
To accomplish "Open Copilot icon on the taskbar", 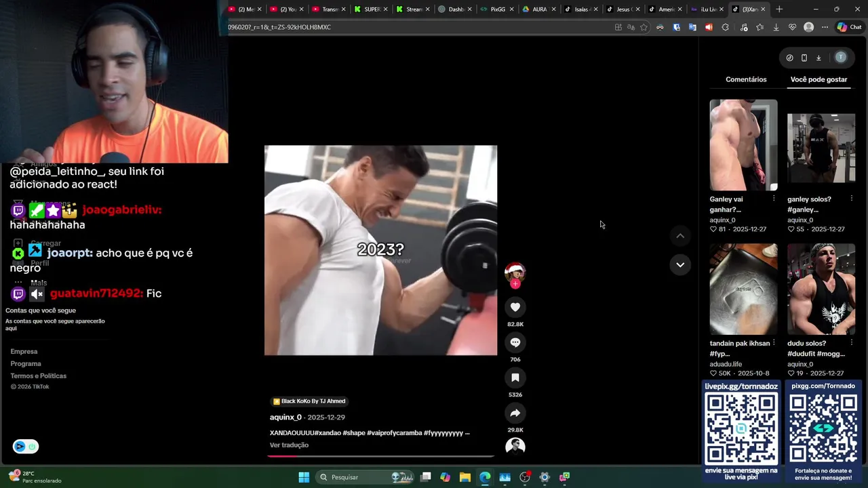I will click(x=445, y=477).
